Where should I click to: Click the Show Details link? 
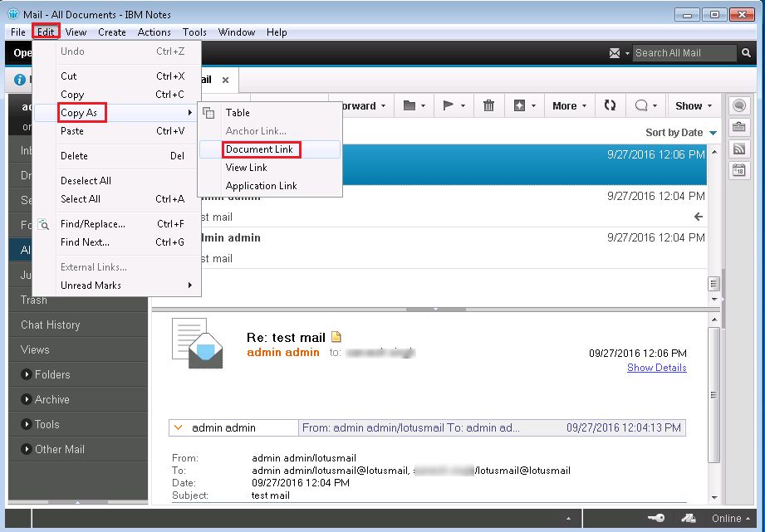[657, 368]
